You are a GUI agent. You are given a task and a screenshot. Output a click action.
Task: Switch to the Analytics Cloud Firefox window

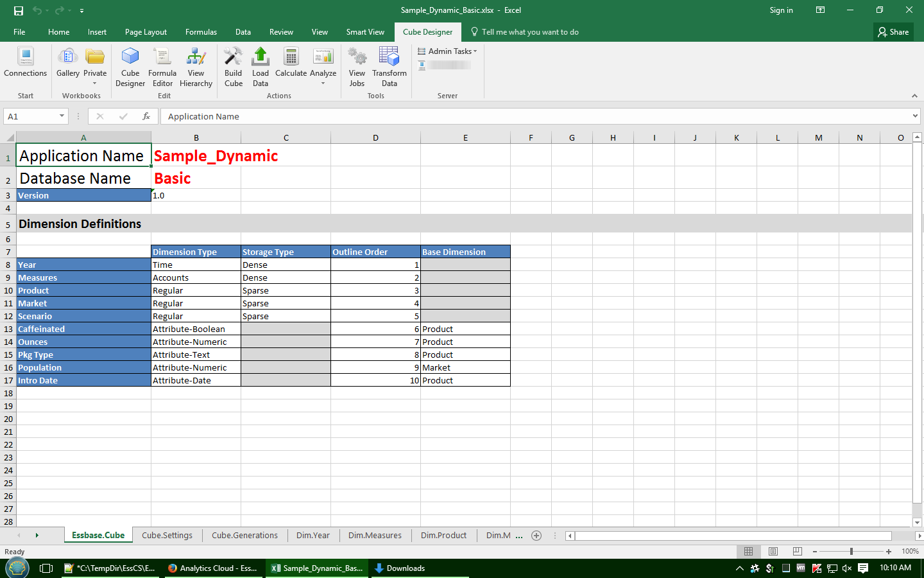213,568
